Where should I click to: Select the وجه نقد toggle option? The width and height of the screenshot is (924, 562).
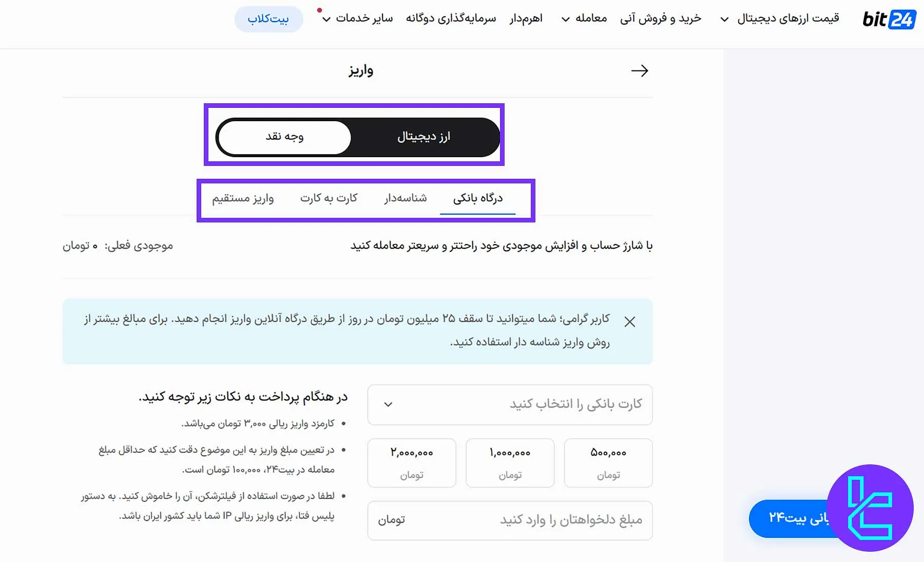click(283, 136)
